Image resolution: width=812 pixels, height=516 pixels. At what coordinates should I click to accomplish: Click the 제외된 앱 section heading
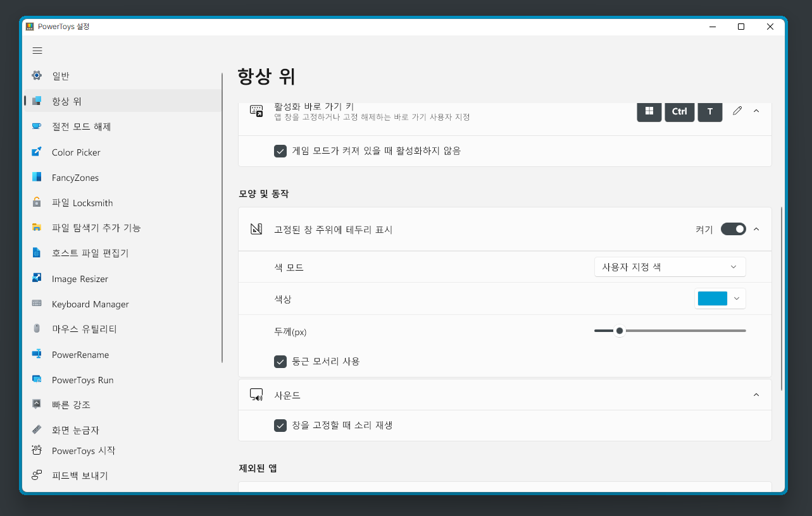pos(258,469)
